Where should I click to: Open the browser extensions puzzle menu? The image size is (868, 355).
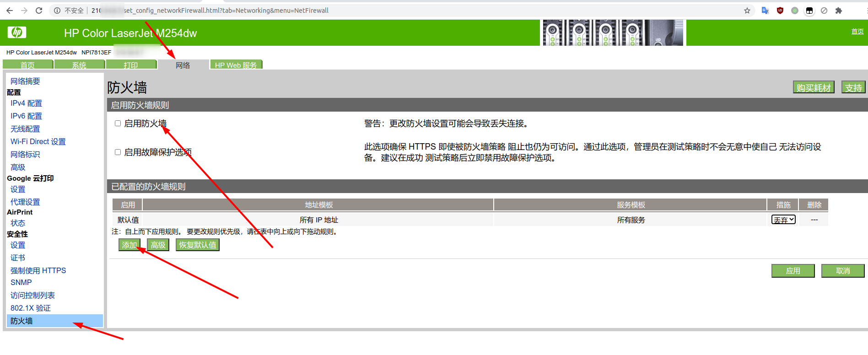point(839,11)
